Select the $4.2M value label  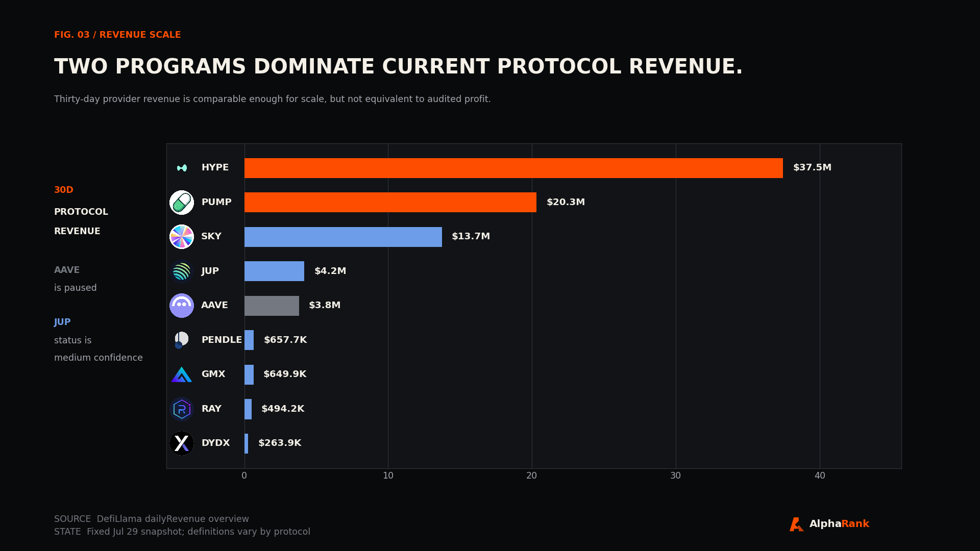coord(330,271)
